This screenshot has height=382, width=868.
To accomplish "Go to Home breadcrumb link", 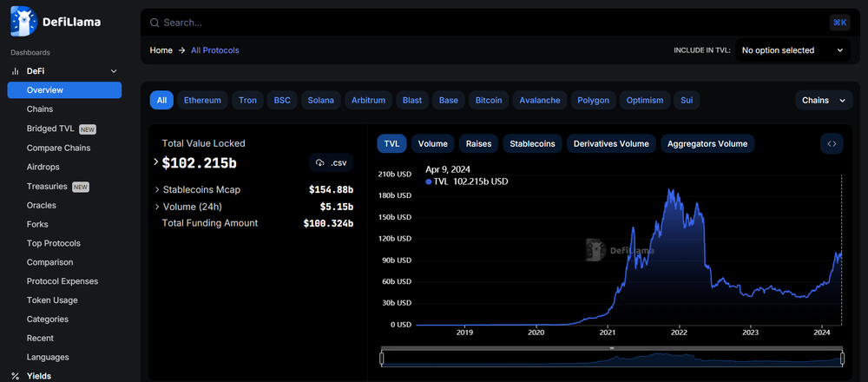I will 161,50.
